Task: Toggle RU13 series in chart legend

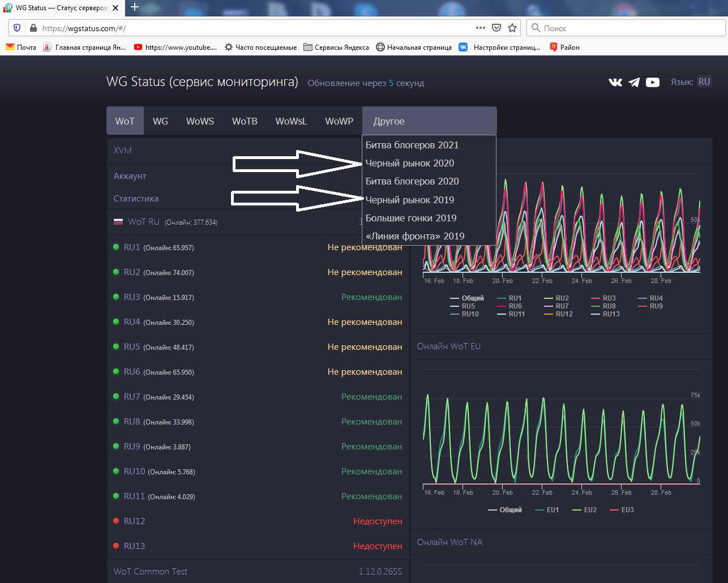Action: [606, 314]
